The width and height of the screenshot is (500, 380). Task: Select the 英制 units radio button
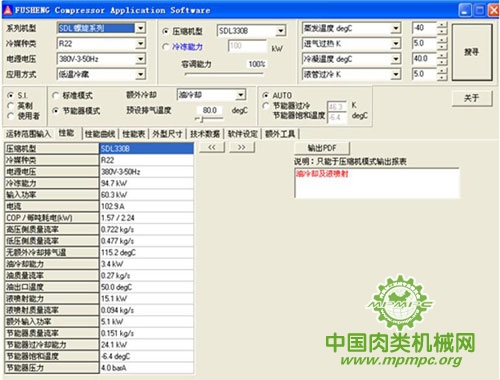click(11, 106)
